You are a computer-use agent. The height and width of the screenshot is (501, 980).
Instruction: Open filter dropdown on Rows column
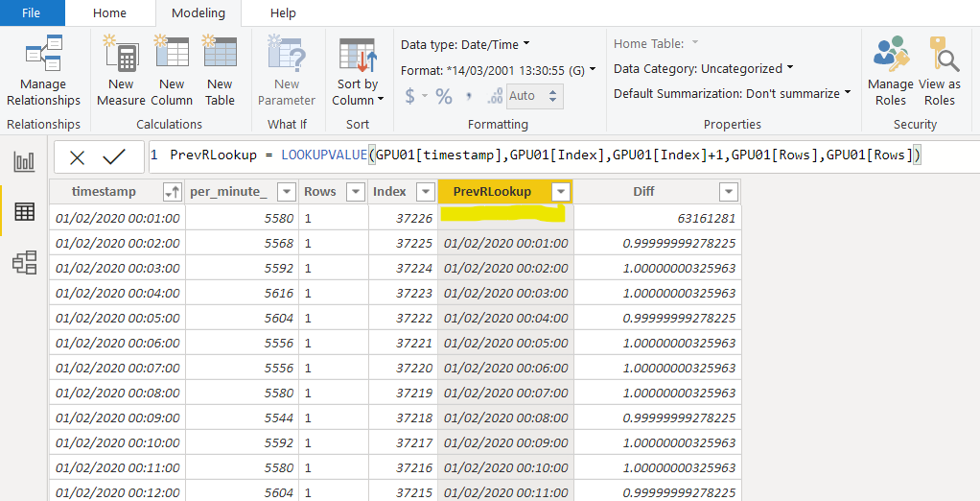coord(356,192)
